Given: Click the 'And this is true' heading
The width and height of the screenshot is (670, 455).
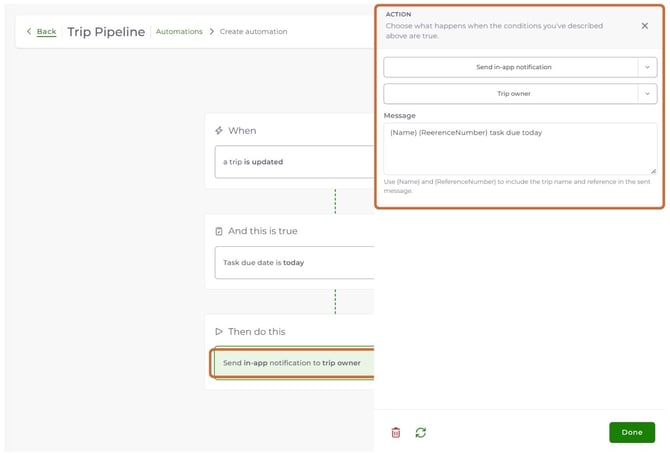Looking at the screenshot, I should coord(263,231).
